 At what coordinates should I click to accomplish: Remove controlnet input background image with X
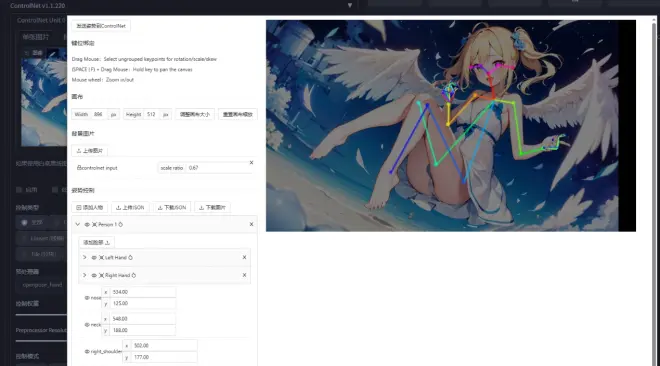tap(251, 162)
